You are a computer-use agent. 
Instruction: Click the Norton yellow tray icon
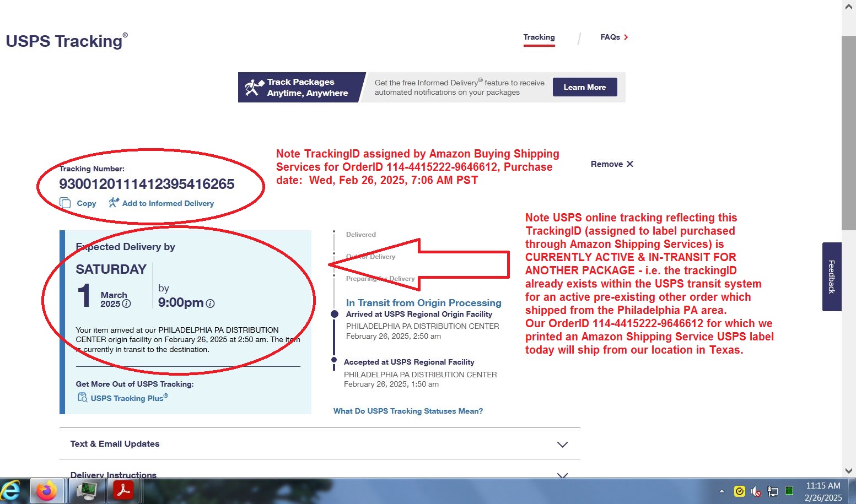[x=740, y=491]
